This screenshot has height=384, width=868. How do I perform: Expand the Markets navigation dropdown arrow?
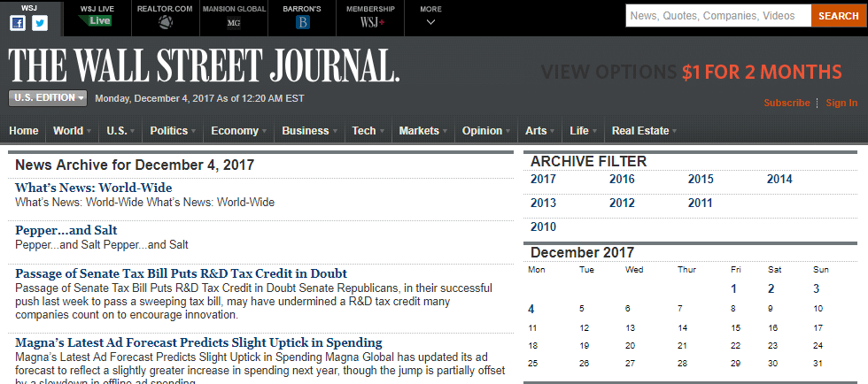pyautogui.click(x=444, y=131)
